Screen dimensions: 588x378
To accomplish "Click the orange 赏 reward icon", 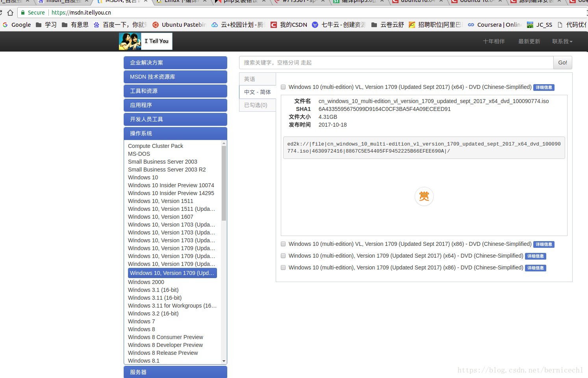I will pos(424,196).
